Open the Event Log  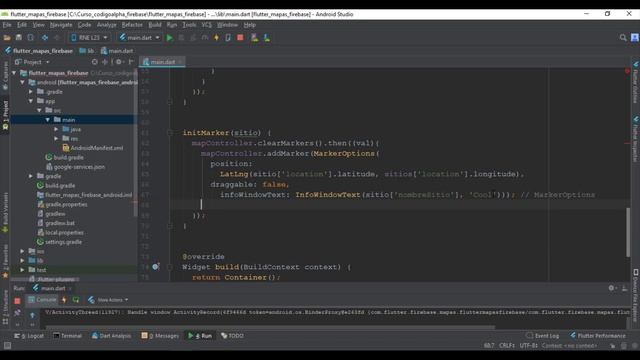[x=542, y=336]
